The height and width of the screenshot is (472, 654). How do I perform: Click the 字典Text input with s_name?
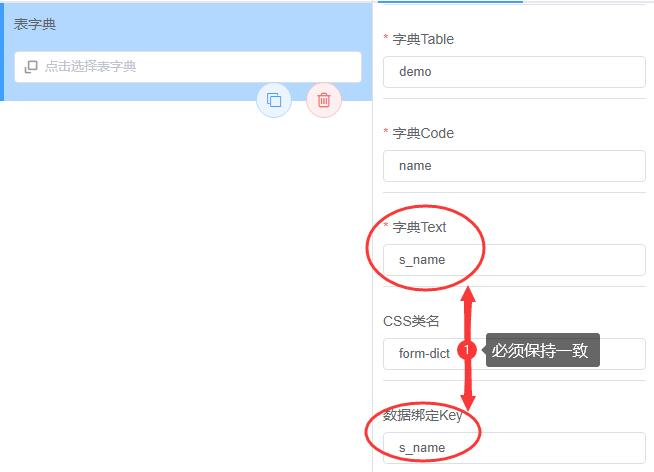[514, 260]
